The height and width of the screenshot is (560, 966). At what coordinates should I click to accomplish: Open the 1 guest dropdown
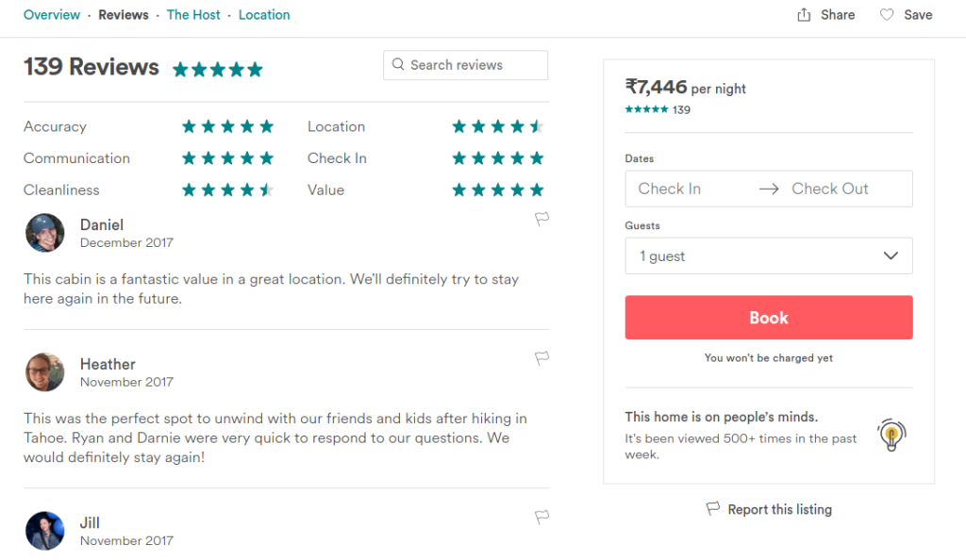tap(768, 256)
